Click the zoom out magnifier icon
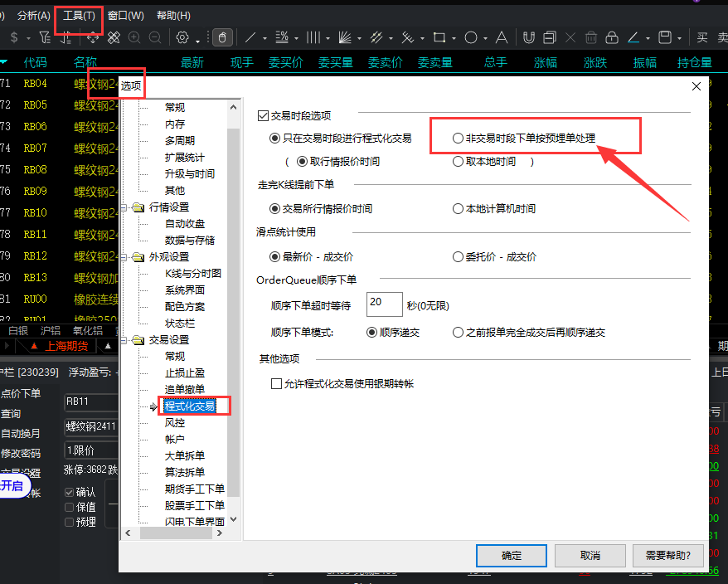 (154, 37)
